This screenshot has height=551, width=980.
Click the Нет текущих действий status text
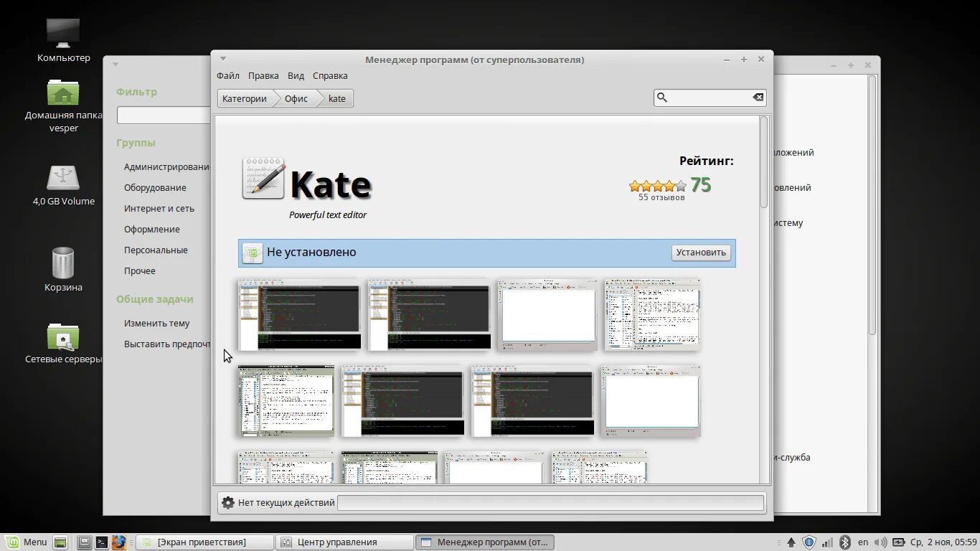point(286,503)
